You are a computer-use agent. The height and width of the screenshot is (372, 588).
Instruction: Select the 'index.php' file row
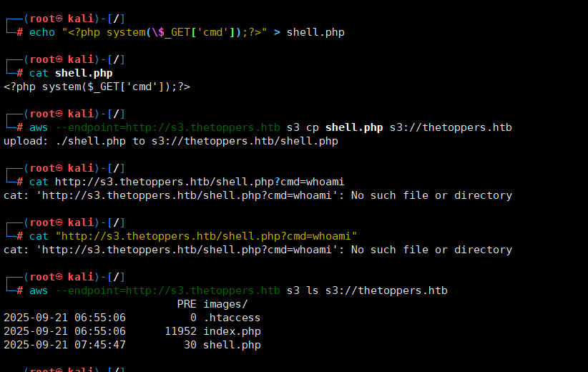[x=132, y=331]
